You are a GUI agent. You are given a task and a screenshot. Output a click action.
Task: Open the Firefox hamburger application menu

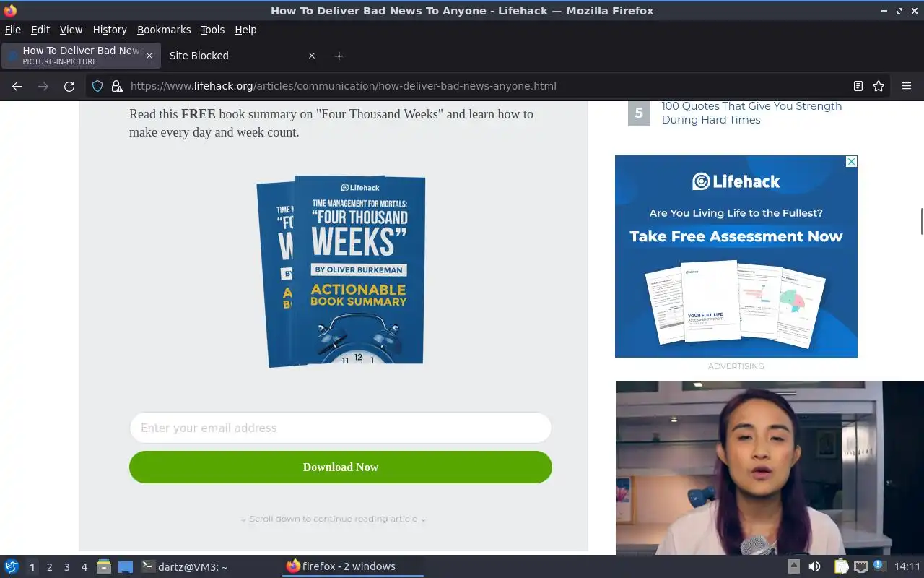coord(907,86)
